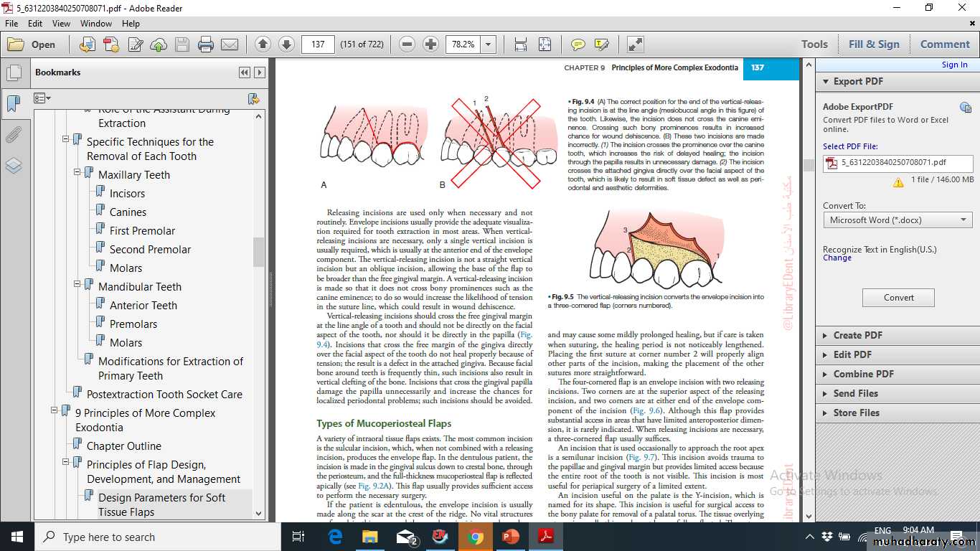Screen dimensions: 980x551
Task: Click the zoom in plus button
Action: coord(430,44)
